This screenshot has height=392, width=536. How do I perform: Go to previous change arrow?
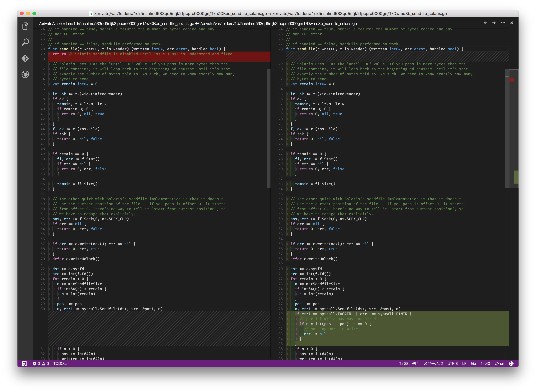pyautogui.click(x=485, y=23)
